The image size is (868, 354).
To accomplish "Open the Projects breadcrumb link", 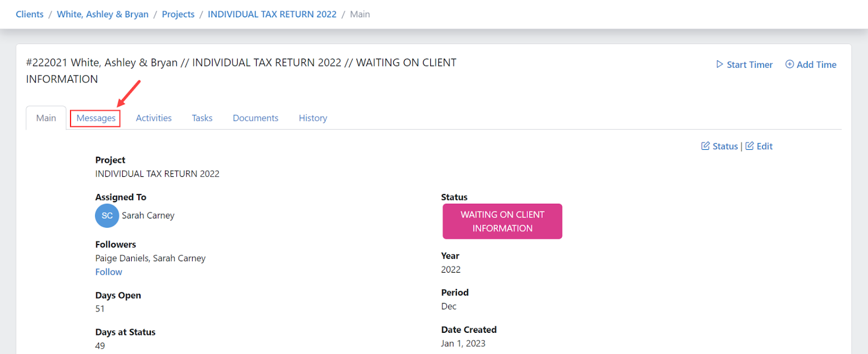I will click(x=178, y=14).
